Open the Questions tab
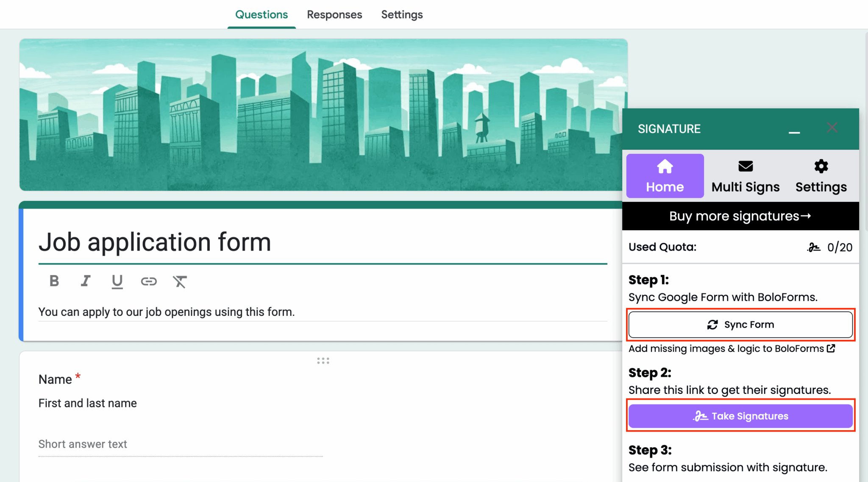This screenshot has width=868, height=482. pyautogui.click(x=261, y=14)
